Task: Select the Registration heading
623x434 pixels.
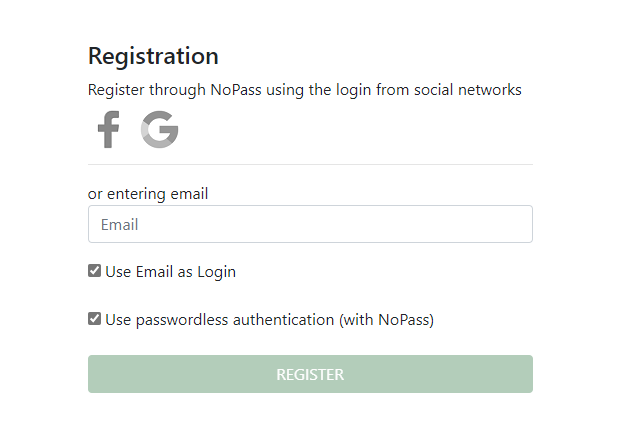Action: pyautogui.click(x=153, y=55)
